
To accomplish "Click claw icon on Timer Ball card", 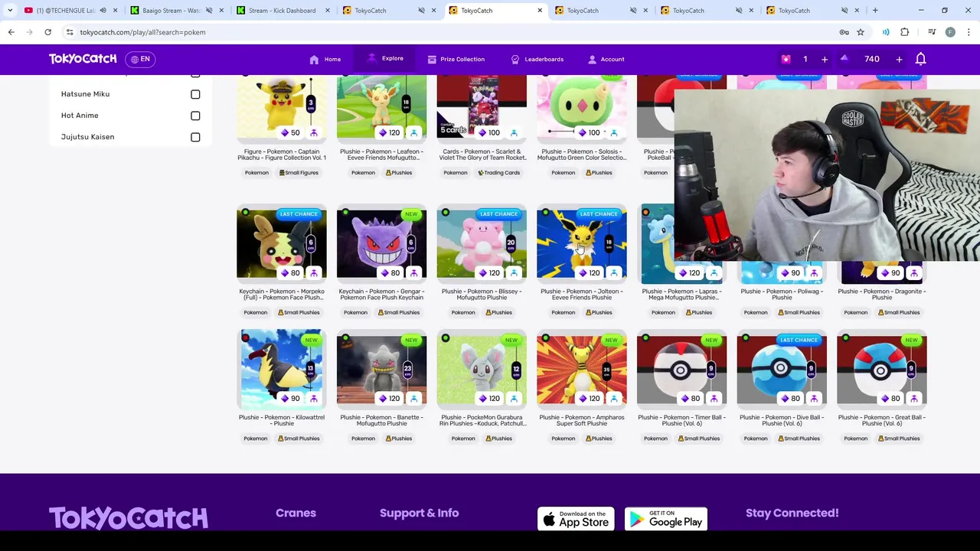I will pyautogui.click(x=714, y=398).
